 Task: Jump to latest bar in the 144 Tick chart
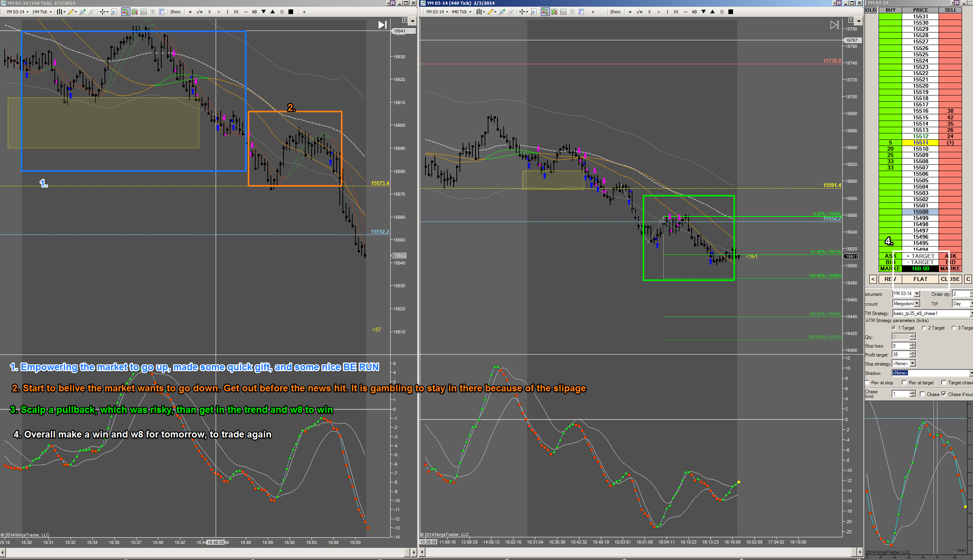click(x=382, y=25)
